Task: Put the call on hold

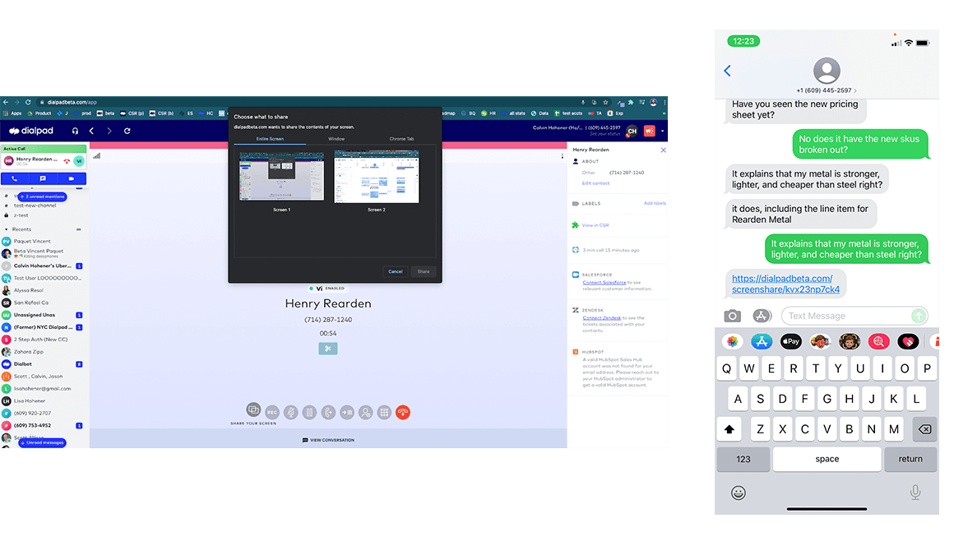Action: click(309, 413)
